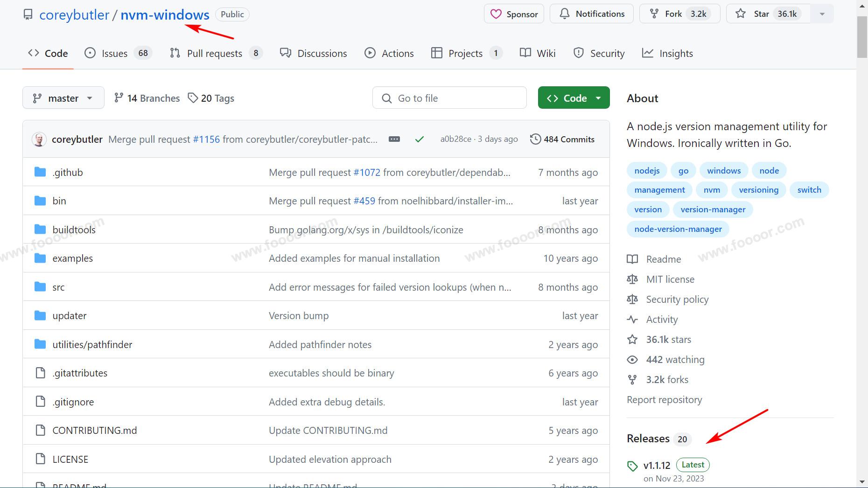Viewport: 868px width, 488px height.
Task: Click the Sponsor heart button
Action: click(514, 14)
